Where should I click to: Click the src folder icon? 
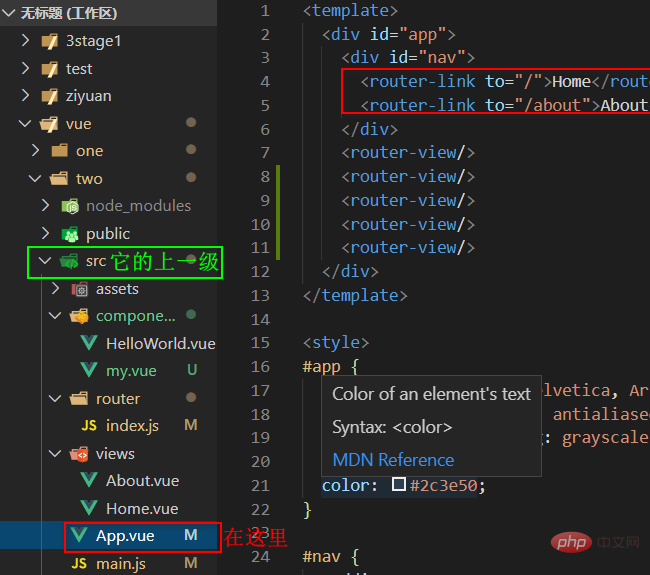click(69, 261)
